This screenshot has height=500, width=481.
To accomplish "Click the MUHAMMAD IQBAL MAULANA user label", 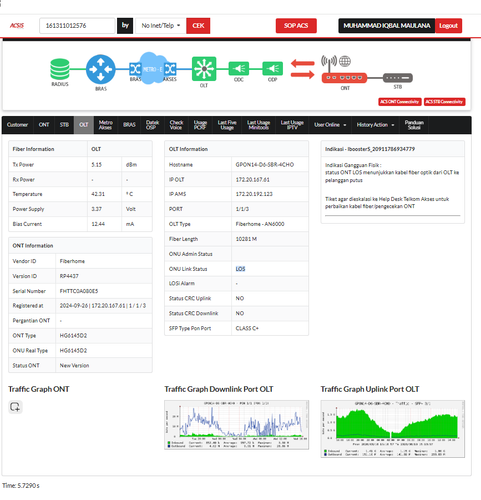I will [x=387, y=26].
